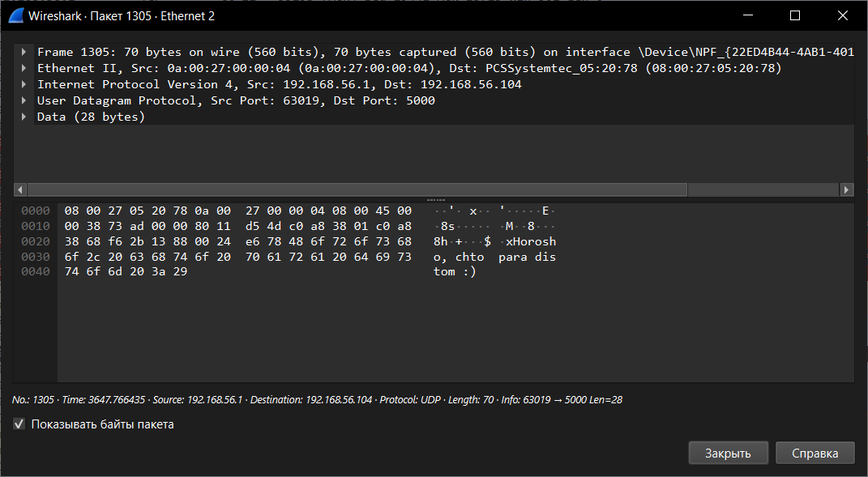The width and height of the screenshot is (868, 477).
Task: Click ASCII text 'tom :)' in bytes pane
Action: tap(455, 271)
